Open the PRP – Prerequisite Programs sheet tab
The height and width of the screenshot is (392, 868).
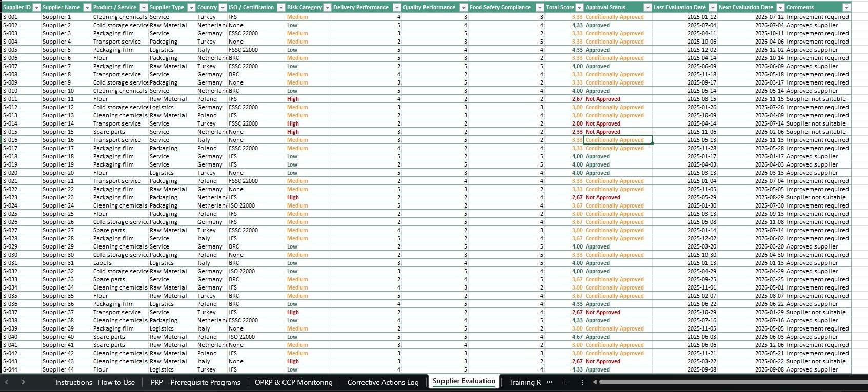click(x=195, y=382)
